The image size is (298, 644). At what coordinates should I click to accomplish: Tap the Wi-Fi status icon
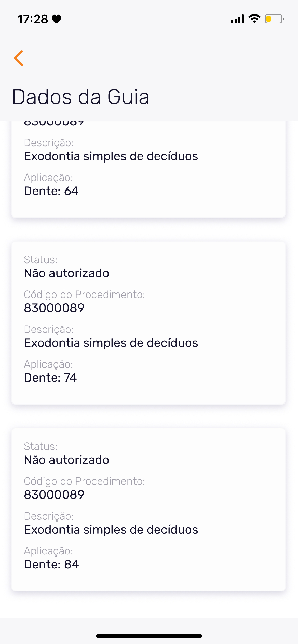coord(254,19)
